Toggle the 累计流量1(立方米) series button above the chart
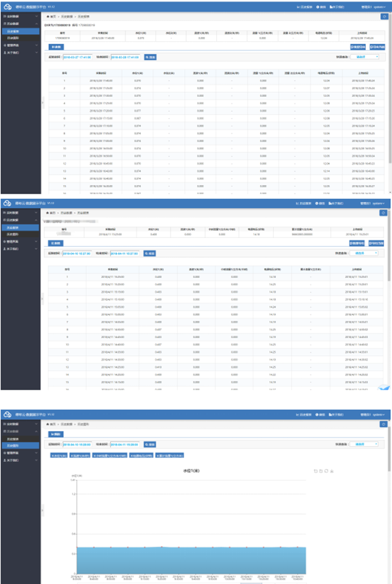The image size is (392, 584). 170,455
